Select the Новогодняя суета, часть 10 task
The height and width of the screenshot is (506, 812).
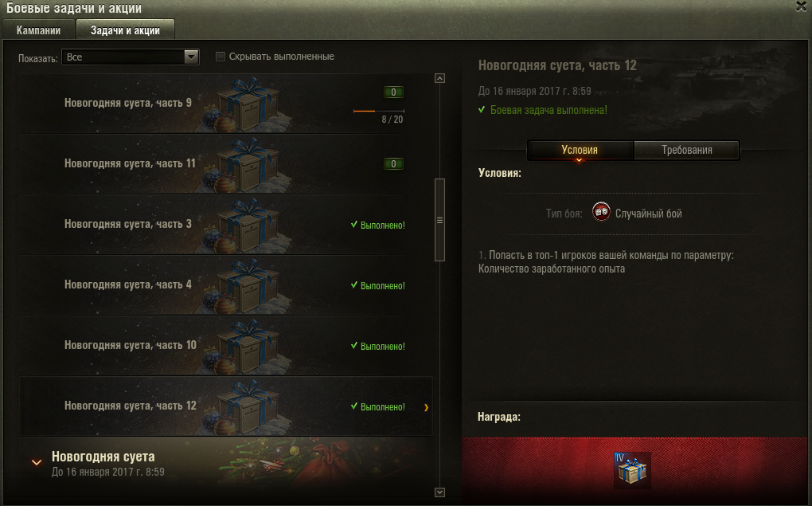click(x=226, y=346)
